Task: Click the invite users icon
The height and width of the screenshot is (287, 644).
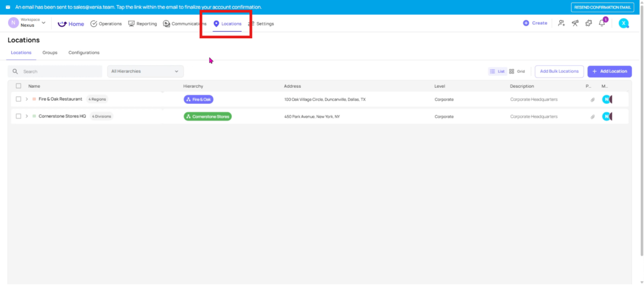Action: [x=562, y=23]
